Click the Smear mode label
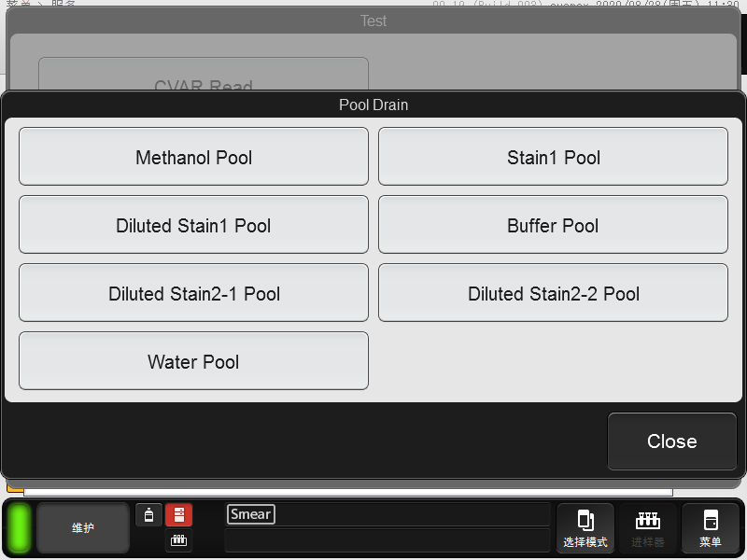This screenshot has width=747, height=560. (250, 514)
